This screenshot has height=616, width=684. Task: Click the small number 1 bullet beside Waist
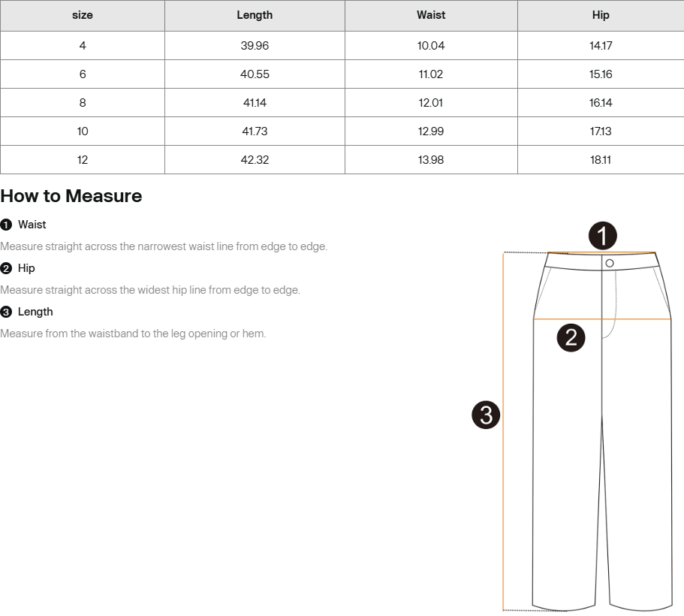pos(6,225)
